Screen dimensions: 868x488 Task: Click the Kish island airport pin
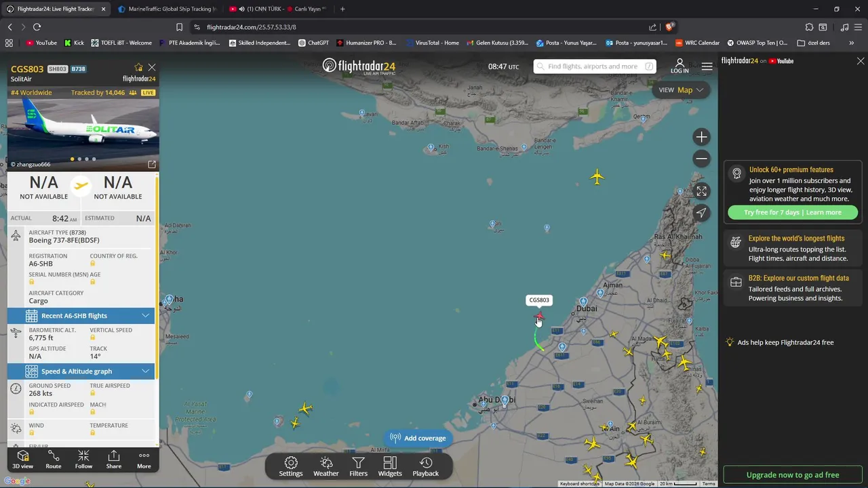(x=431, y=148)
